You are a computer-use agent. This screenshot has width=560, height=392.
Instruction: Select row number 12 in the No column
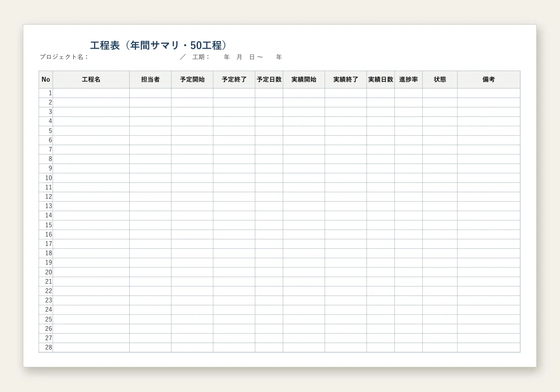pyautogui.click(x=46, y=196)
